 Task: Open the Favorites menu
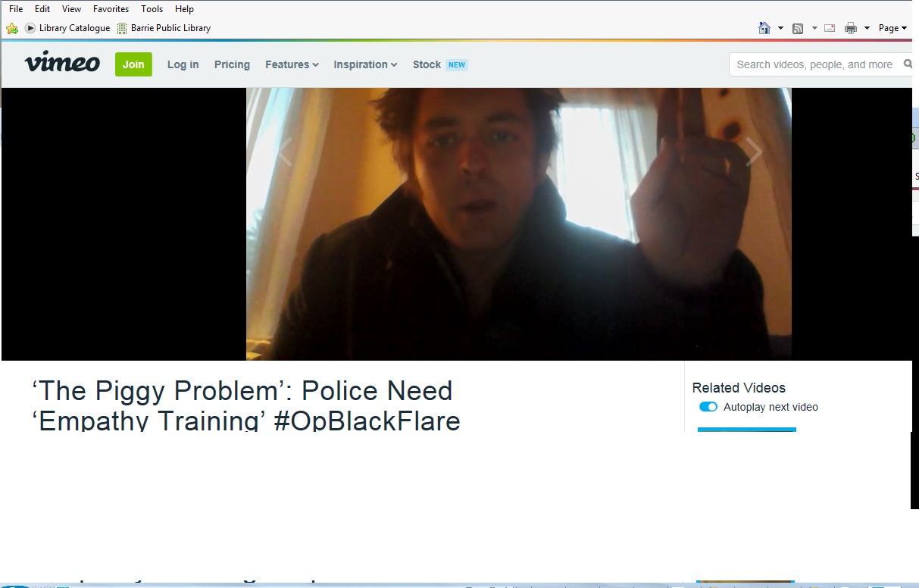[111, 9]
